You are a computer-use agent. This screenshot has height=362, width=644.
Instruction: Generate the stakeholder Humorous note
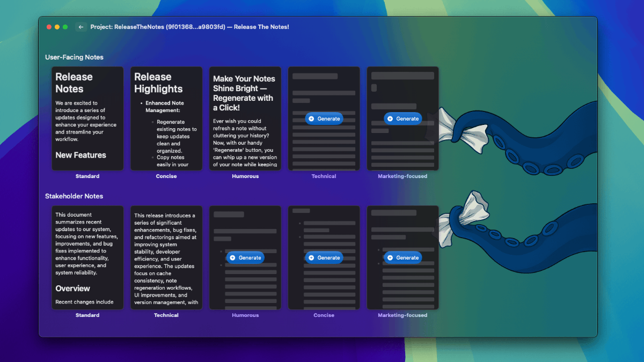[245, 257]
